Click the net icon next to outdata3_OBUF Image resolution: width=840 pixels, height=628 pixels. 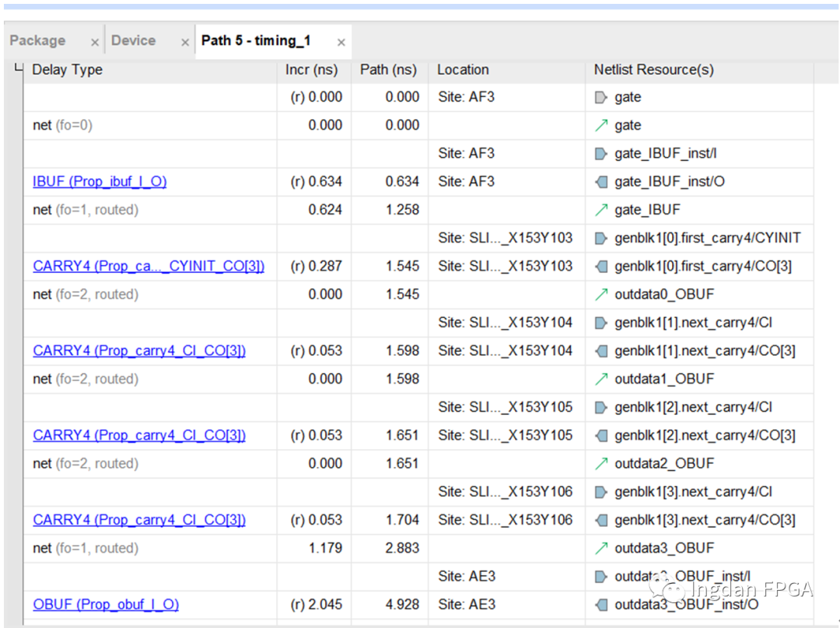pos(600,549)
